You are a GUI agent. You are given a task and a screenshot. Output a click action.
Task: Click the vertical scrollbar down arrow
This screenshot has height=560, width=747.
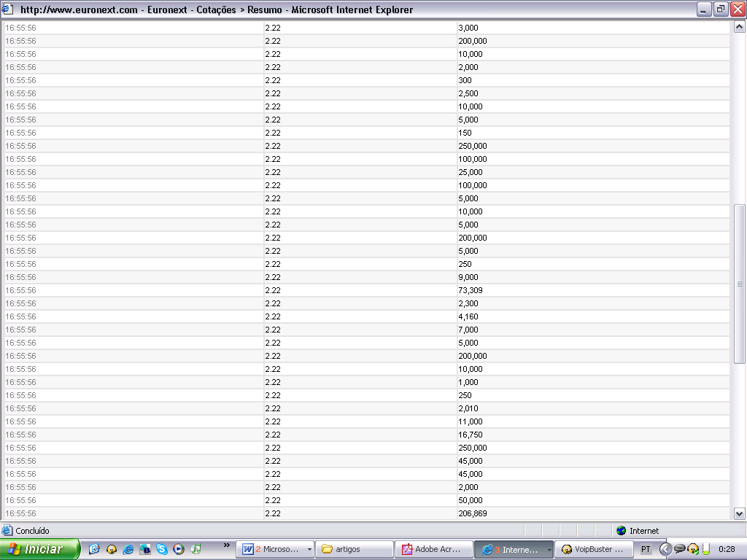(x=740, y=513)
